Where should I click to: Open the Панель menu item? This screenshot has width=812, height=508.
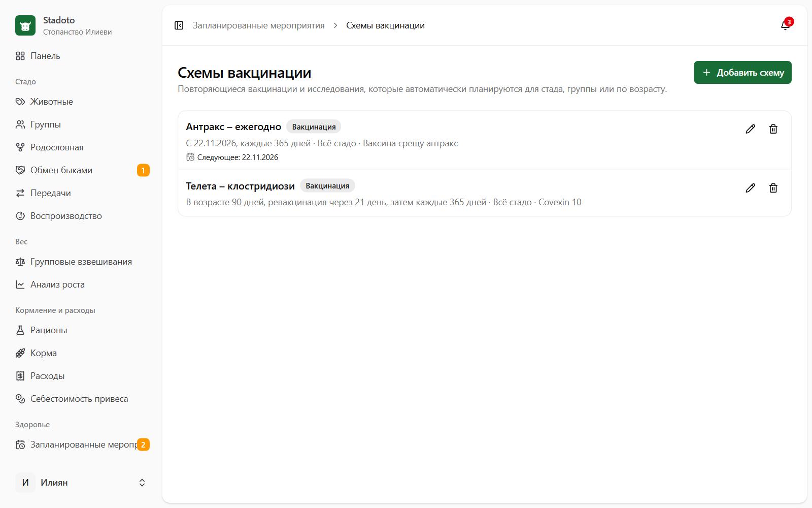(x=82, y=56)
